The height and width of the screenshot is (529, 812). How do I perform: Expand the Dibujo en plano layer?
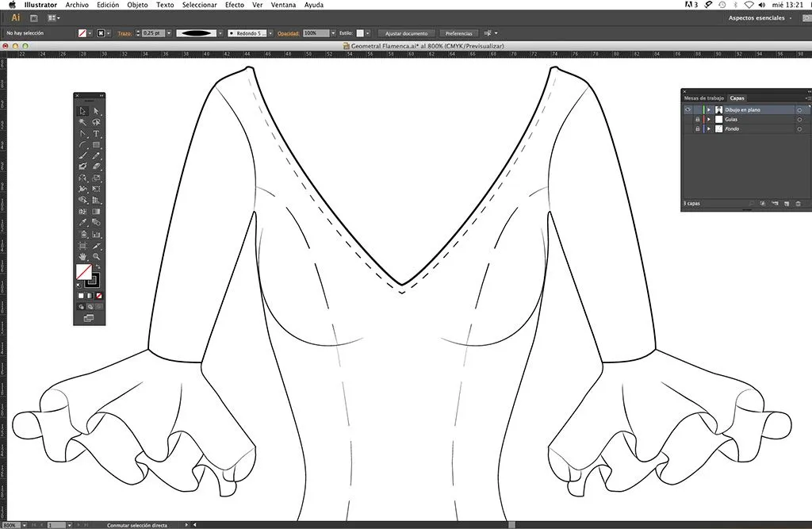(709, 109)
